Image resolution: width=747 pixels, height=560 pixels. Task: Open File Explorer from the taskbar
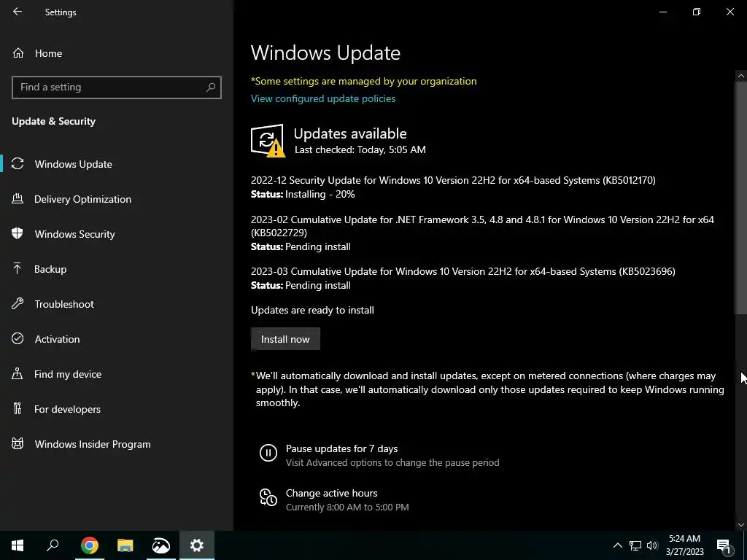(x=125, y=545)
